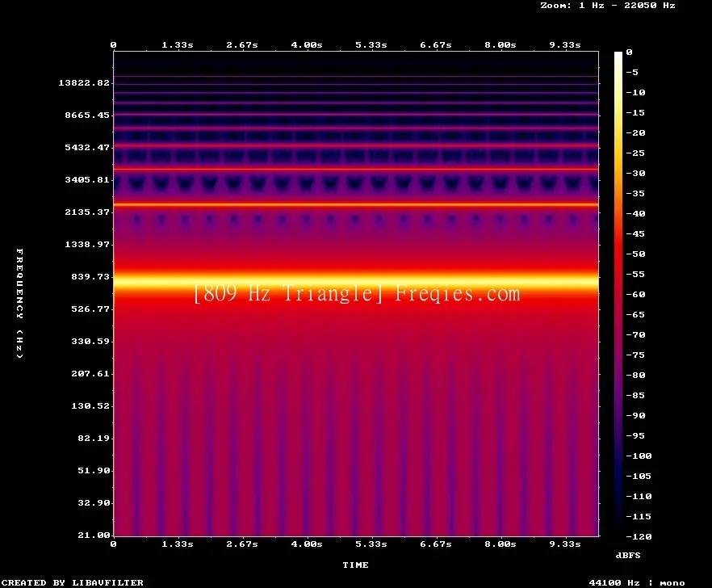Click the 5432.47 frequency label
Image resolution: width=712 pixels, height=588 pixels.
pos(87,147)
